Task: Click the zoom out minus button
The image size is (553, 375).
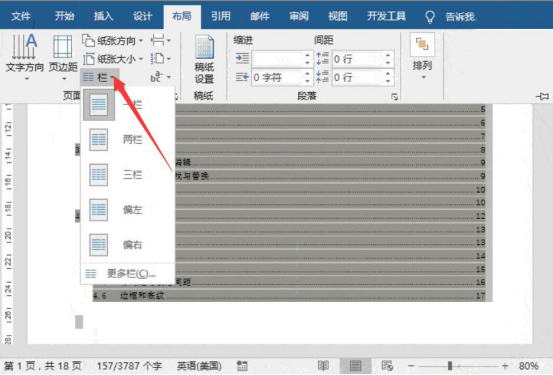Action: (411, 366)
